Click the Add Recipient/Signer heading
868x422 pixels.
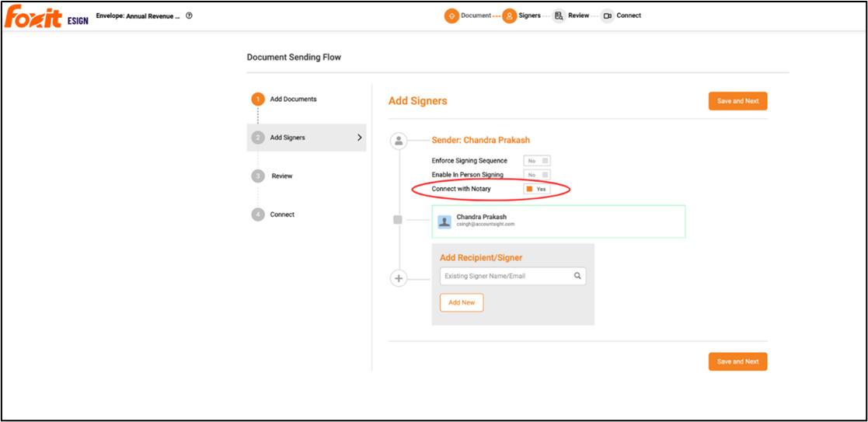[x=481, y=257]
